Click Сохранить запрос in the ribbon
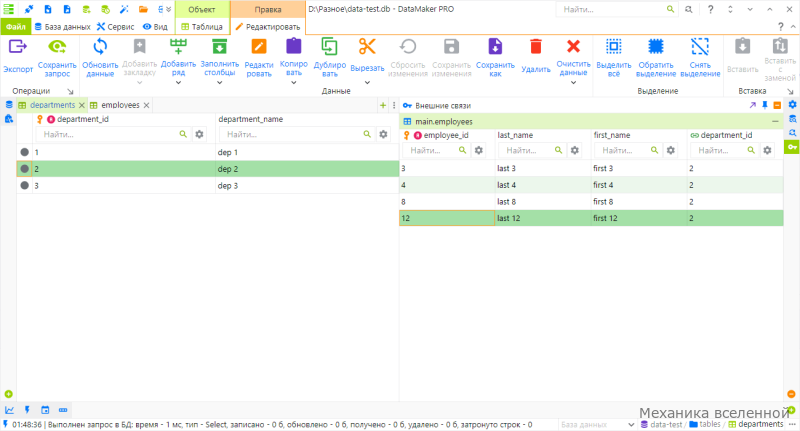The height and width of the screenshot is (431, 800). pos(57,56)
